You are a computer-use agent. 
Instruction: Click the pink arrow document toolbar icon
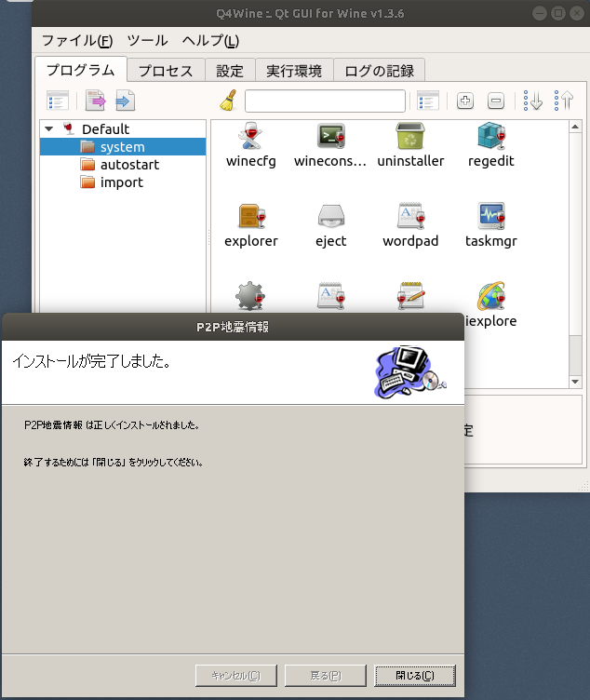(x=96, y=101)
